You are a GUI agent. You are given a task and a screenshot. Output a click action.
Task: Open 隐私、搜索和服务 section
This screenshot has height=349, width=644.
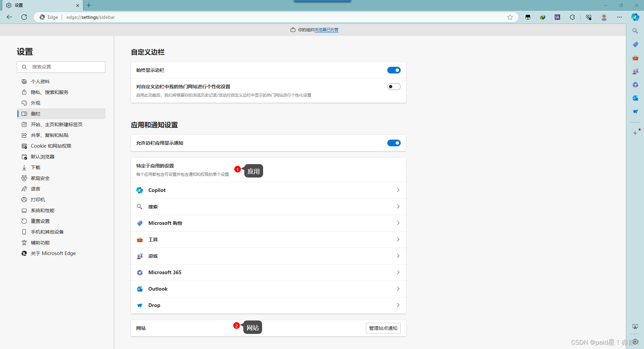click(61, 92)
